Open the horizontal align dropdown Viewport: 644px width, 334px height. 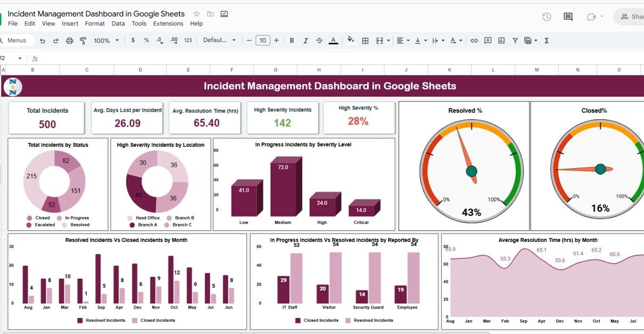tap(403, 40)
